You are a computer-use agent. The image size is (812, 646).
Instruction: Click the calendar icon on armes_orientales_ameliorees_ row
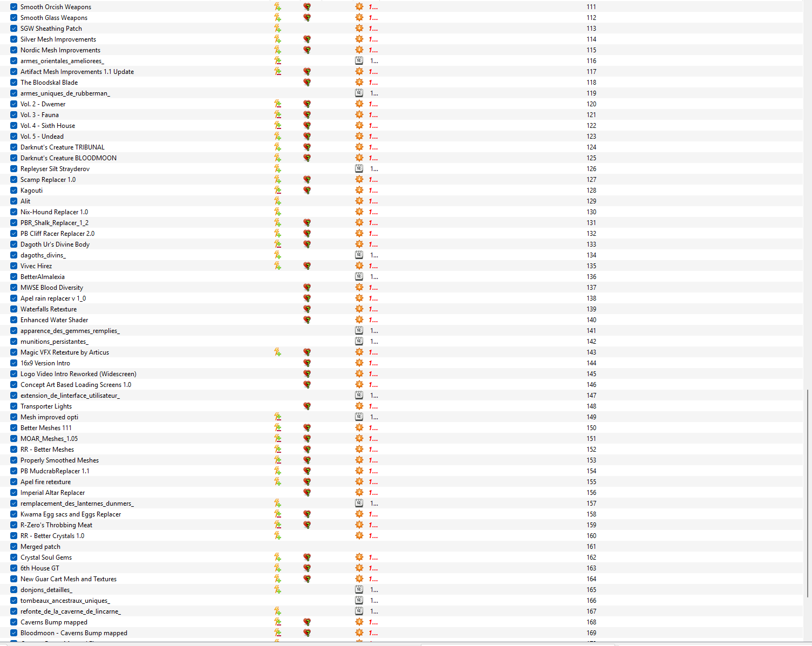(x=359, y=61)
